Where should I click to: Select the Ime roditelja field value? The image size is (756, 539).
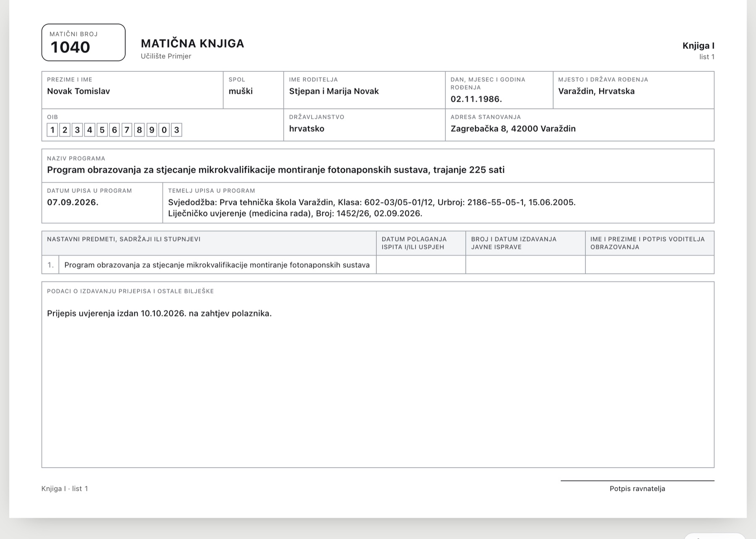pos(334,91)
